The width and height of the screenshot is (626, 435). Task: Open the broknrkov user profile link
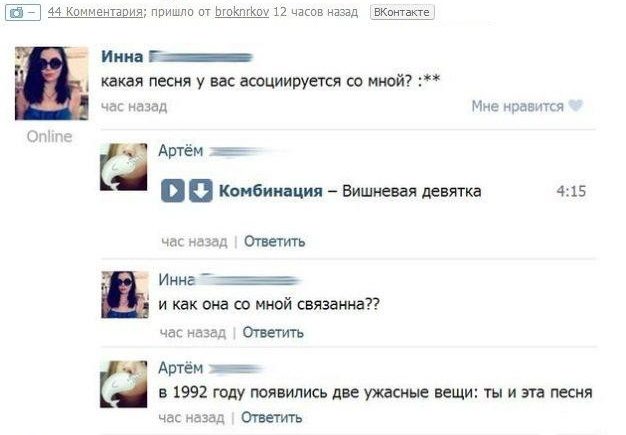pos(242,12)
